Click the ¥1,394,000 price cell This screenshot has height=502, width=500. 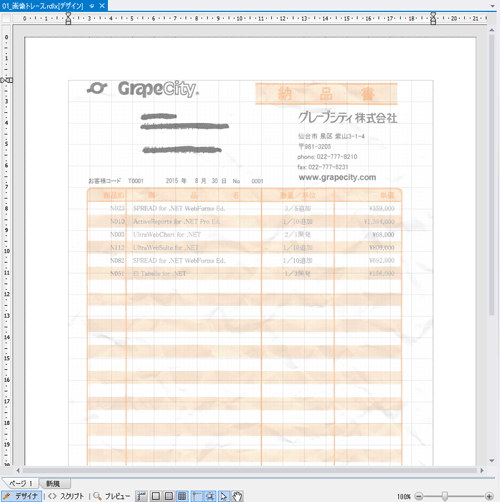[379, 222]
